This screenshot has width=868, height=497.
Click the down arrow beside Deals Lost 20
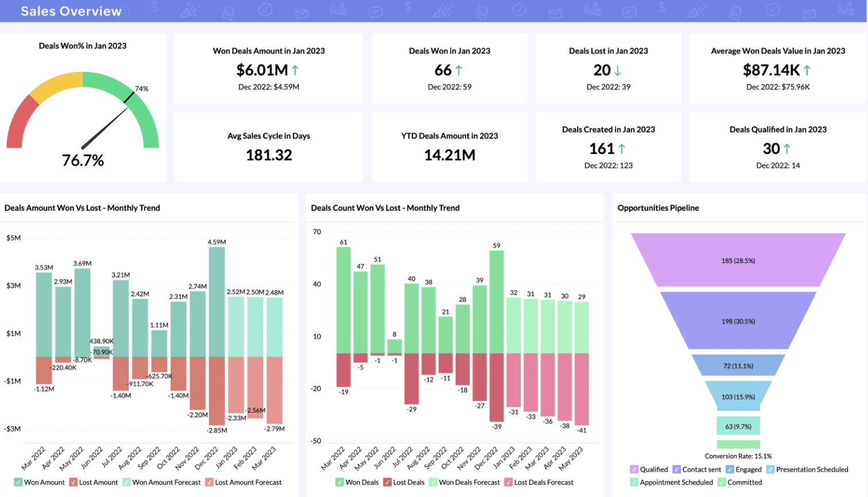(618, 71)
